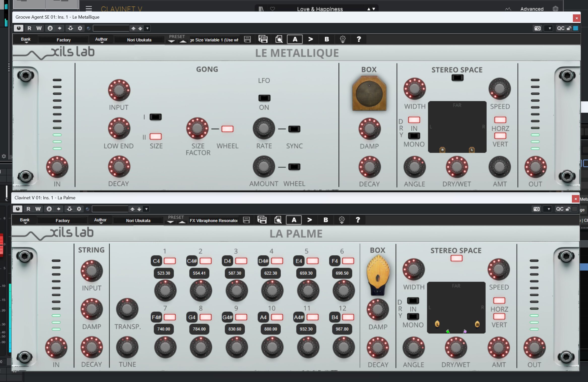This screenshot has width=588, height=382.
Task: Next preset arrow in La Palme
Action: (182, 222)
